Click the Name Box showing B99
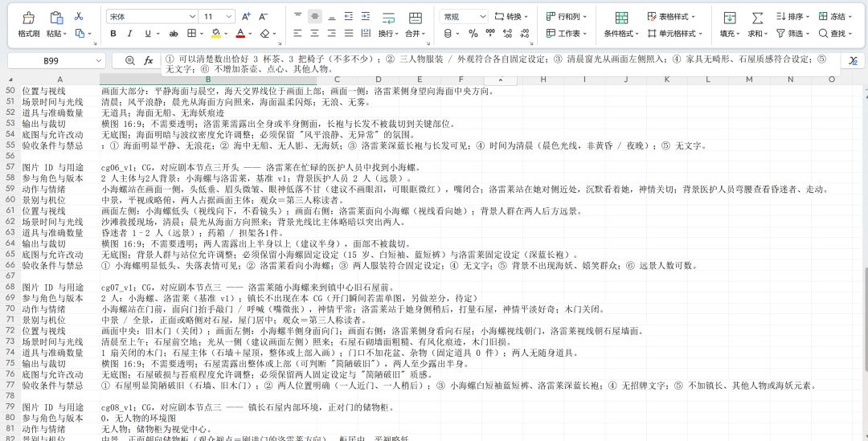The image size is (868, 441). click(x=56, y=61)
